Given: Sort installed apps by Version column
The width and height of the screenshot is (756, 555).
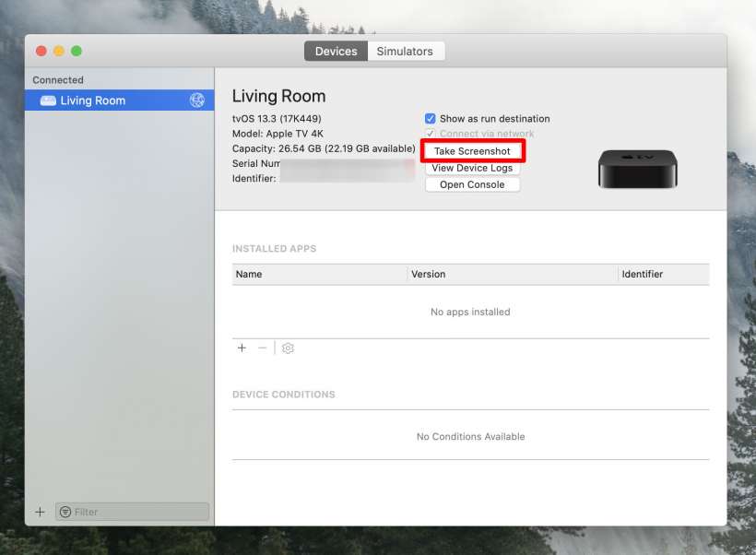Looking at the screenshot, I should pos(513,274).
